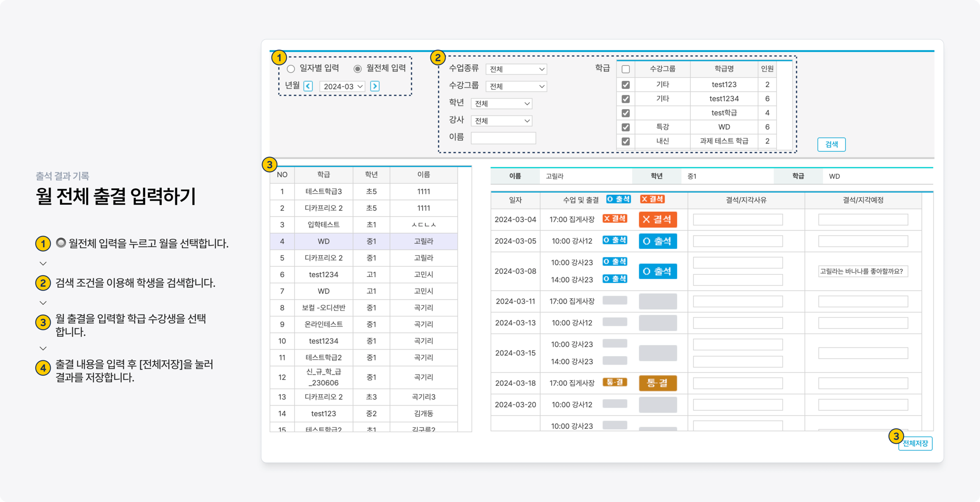Toggle the select-all checkbox in 학급 header
980x502 pixels.
pos(625,69)
